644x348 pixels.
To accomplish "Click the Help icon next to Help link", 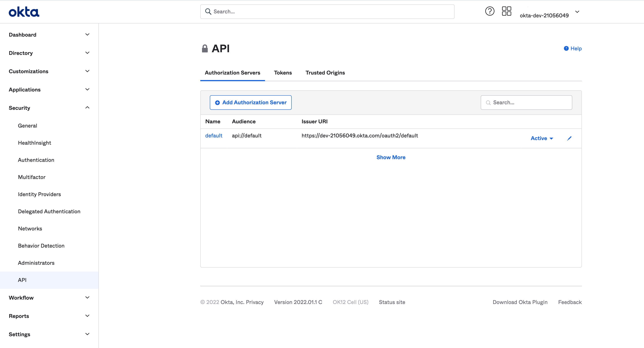I will point(566,48).
